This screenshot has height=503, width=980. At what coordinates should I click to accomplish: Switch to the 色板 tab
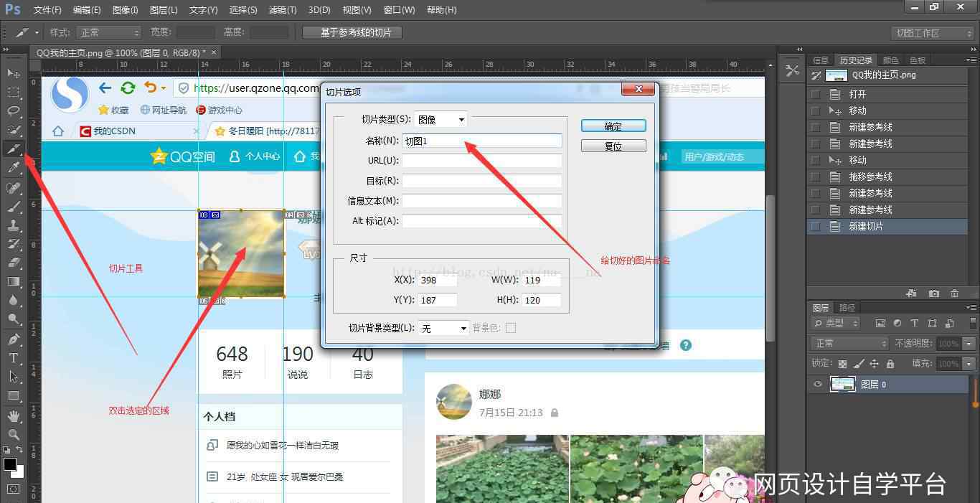pos(918,60)
